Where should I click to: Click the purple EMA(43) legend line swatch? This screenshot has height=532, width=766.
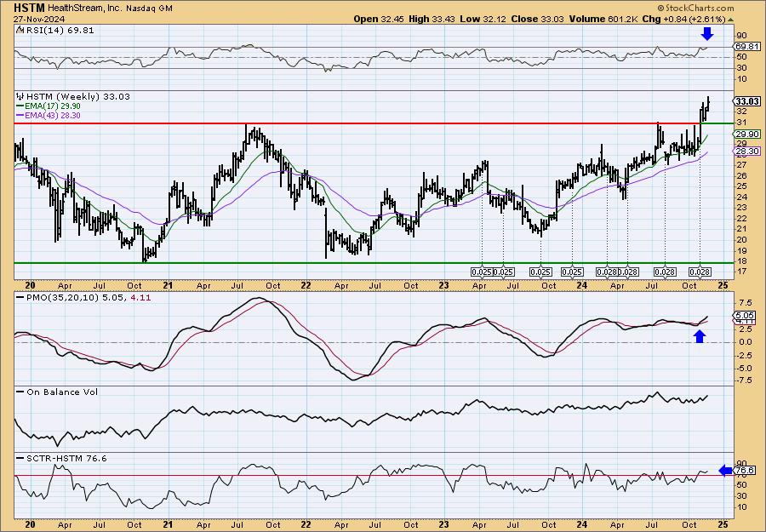tap(20, 116)
